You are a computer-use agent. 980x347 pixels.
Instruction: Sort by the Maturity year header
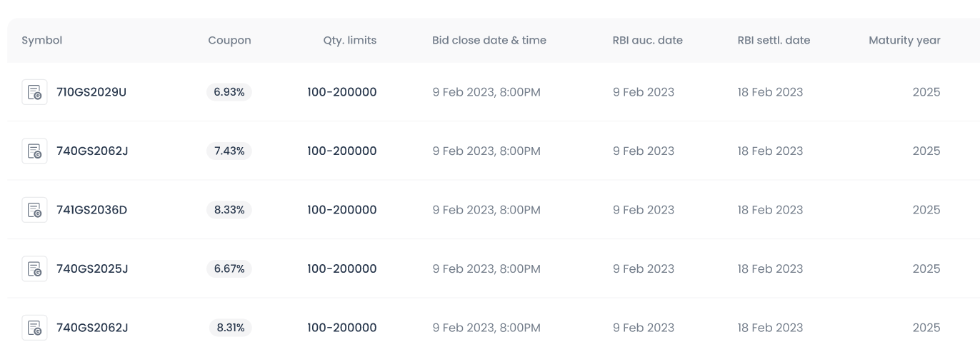pos(904,41)
